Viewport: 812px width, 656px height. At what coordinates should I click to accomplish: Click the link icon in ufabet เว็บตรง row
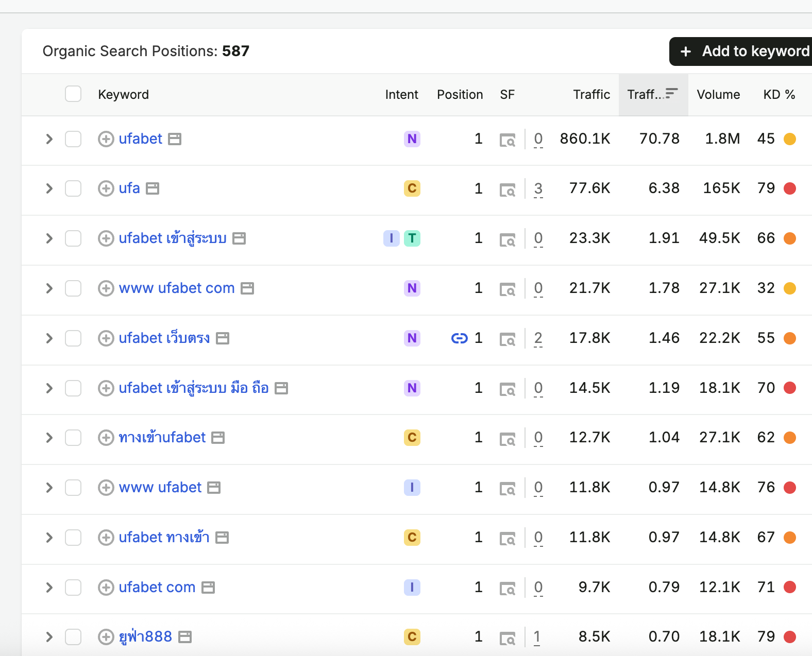click(x=460, y=338)
